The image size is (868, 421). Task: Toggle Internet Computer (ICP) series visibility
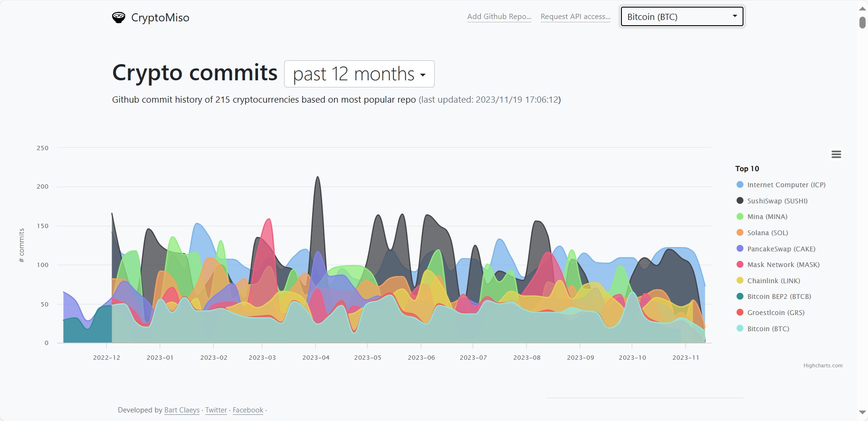pos(786,185)
